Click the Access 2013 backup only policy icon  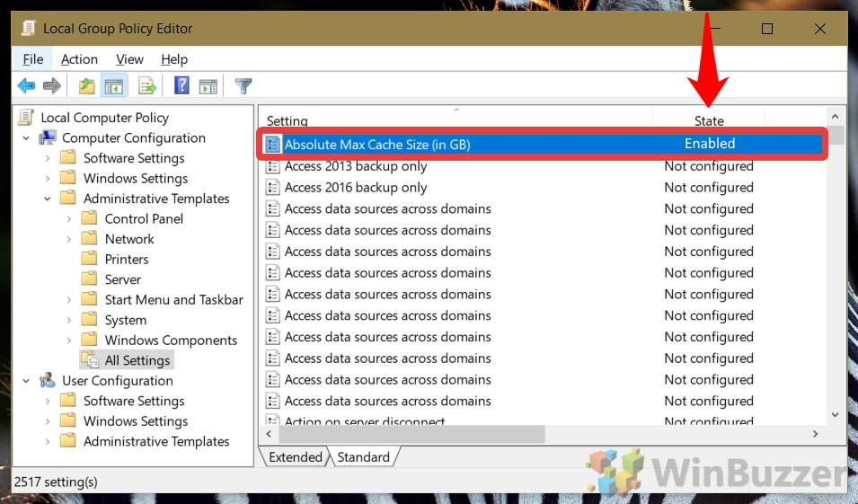click(272, 166)
